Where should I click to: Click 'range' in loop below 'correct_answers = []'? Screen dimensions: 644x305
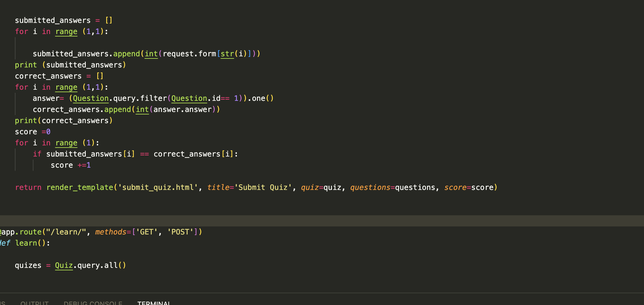[x=66, y=87]
